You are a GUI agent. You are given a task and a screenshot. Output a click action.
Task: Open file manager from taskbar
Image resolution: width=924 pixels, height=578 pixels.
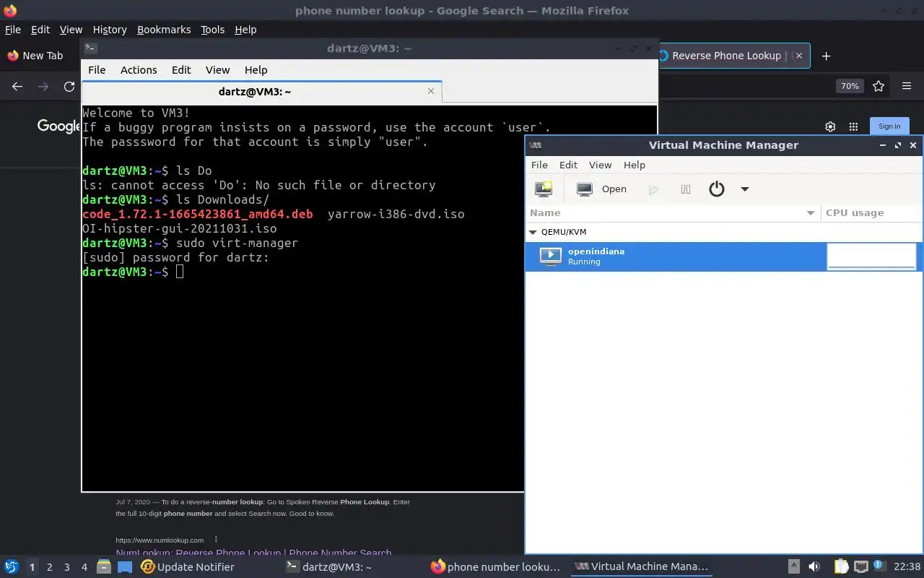[x=104, y=567]
